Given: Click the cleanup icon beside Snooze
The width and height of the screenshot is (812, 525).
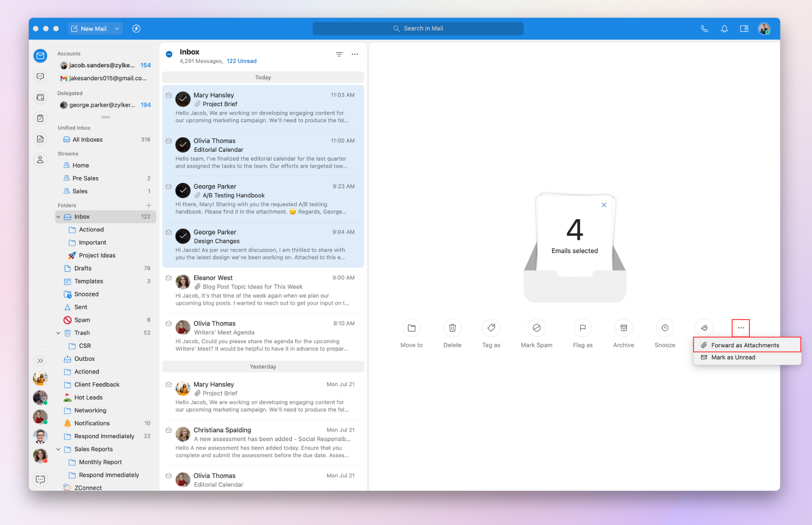Looking at the screenshot, I should 704,328.
